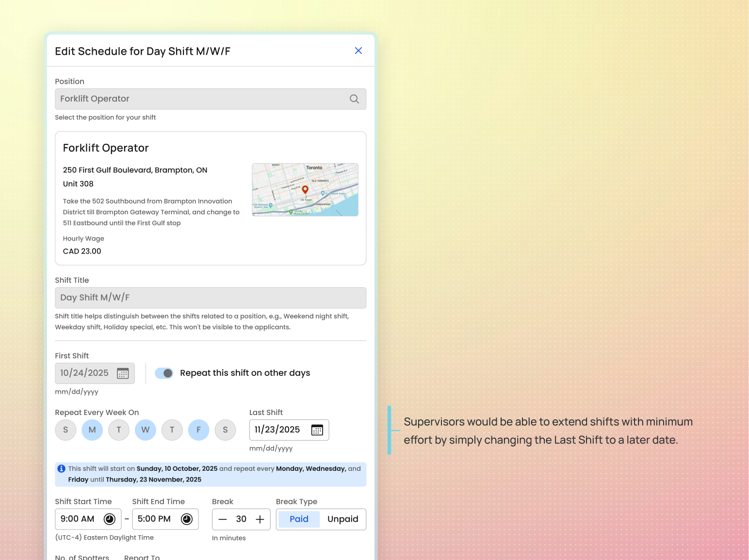Click the break minutes value field

241,519
